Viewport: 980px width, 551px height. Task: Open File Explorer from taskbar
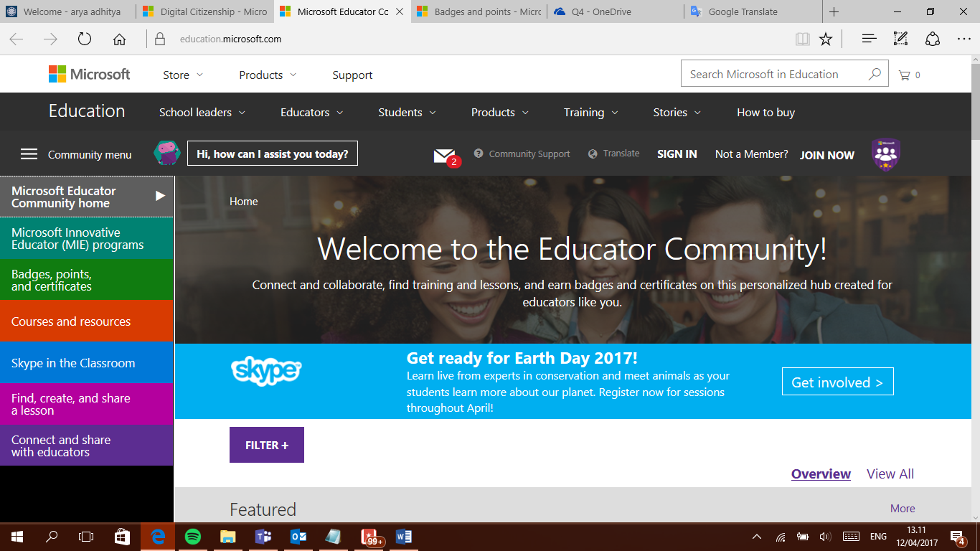pos(227,537)
